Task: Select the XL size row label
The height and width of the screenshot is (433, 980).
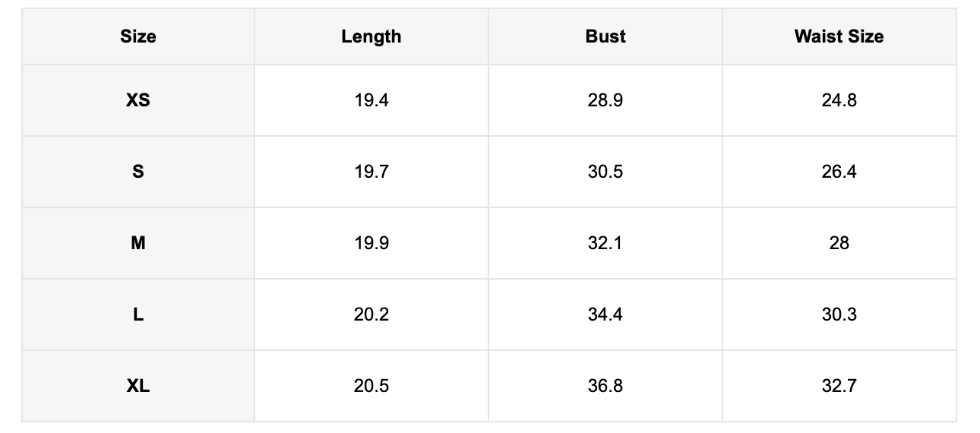Action: pyautogui.click(x=138, y=386)
